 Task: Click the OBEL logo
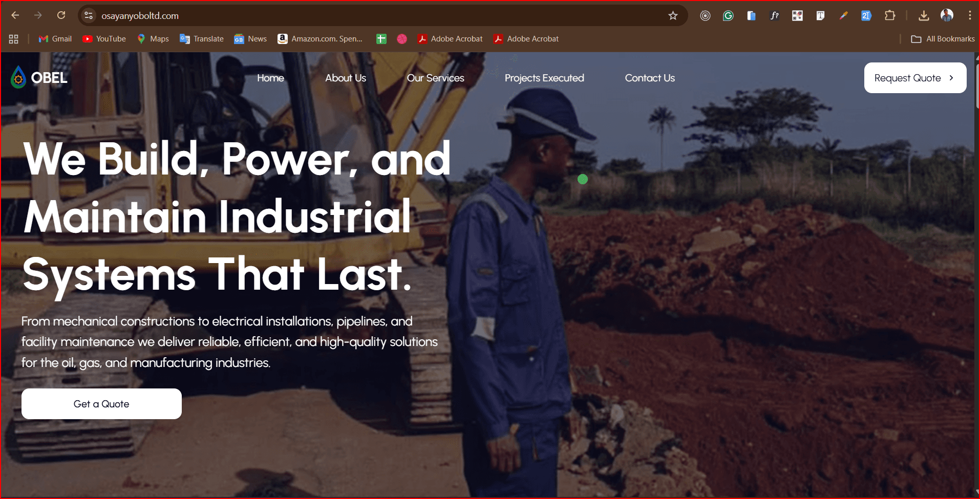(39, 78)
